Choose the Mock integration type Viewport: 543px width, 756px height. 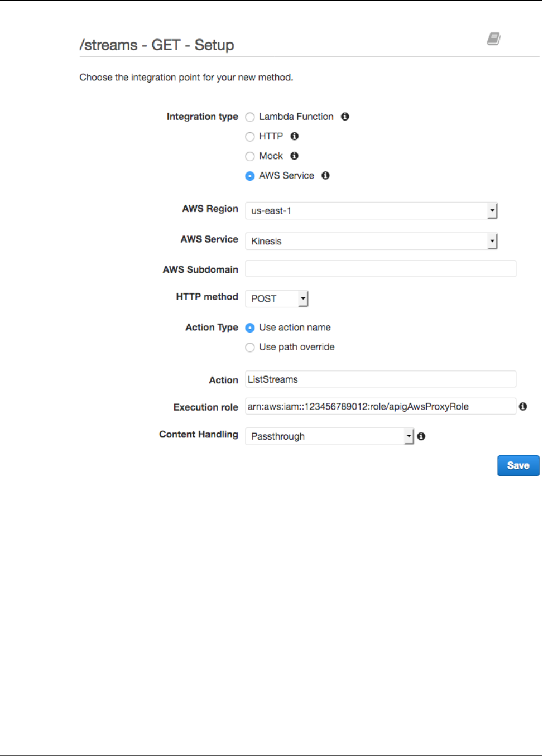[250, 156]
